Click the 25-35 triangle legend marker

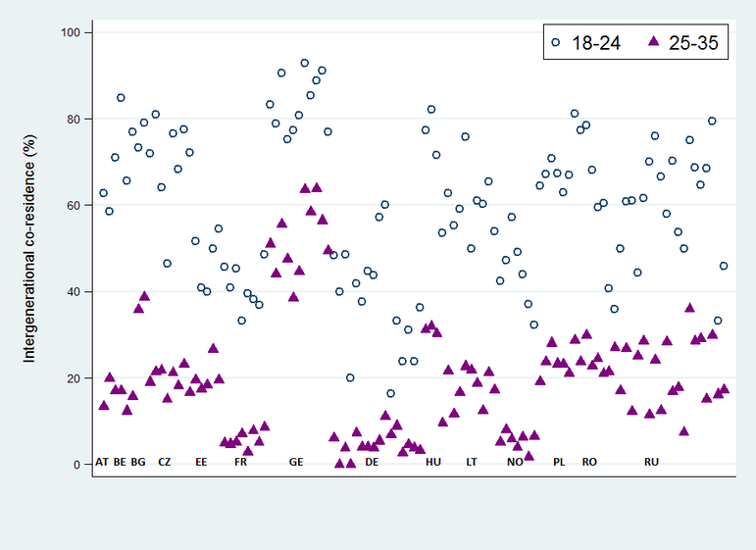click(653, 41)
